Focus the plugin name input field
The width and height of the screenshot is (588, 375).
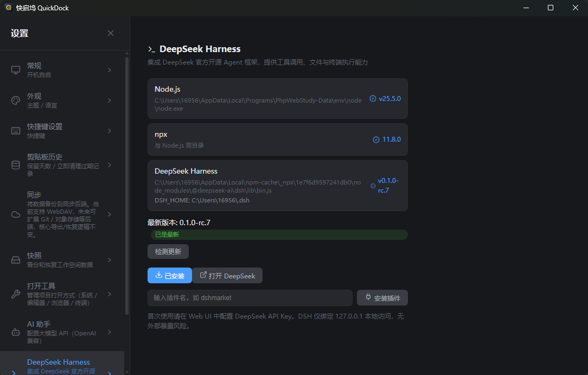point(250,298)
